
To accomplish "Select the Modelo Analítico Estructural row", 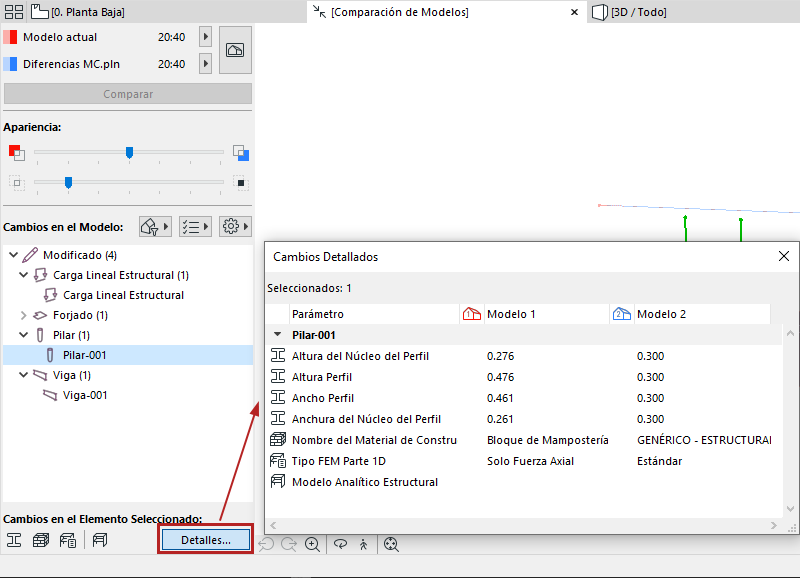I will point(523,482).
